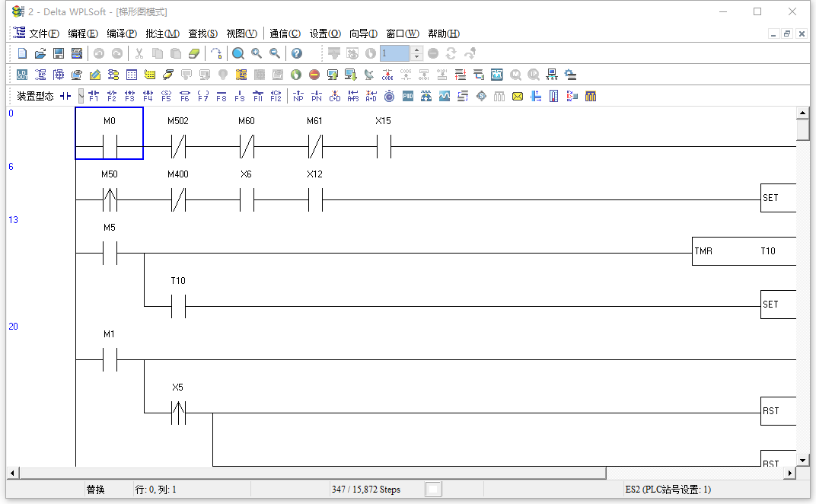816x504 pixels.
Task: Click the green RUN PLC icon
Action: (296, 75)
